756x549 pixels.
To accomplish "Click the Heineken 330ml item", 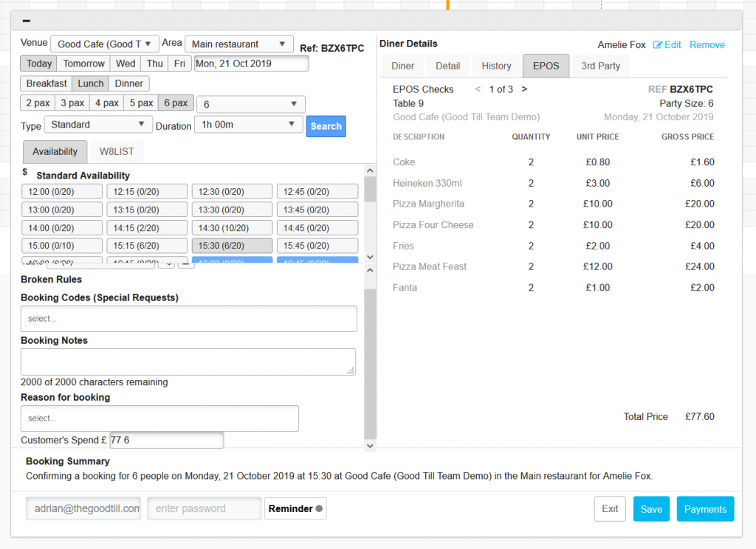I will 427,183.
